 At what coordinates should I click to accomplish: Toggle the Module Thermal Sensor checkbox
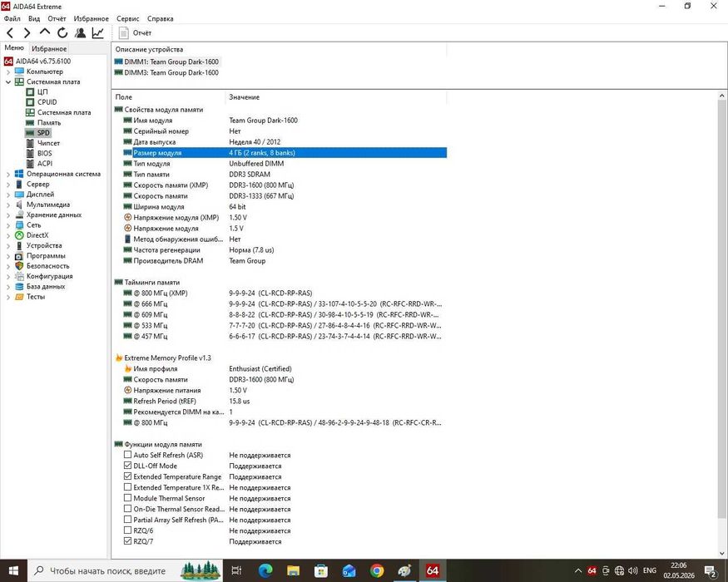[x=127, y=498]
